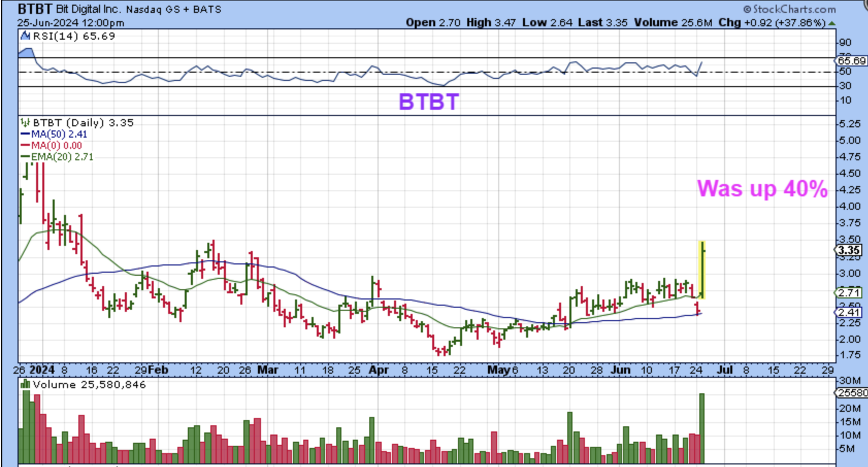Click the BTBT (Daily) 3.35 legend text
Image resolution: width=868 pixels, height=467 pixels.
click(x=83, y=123)
